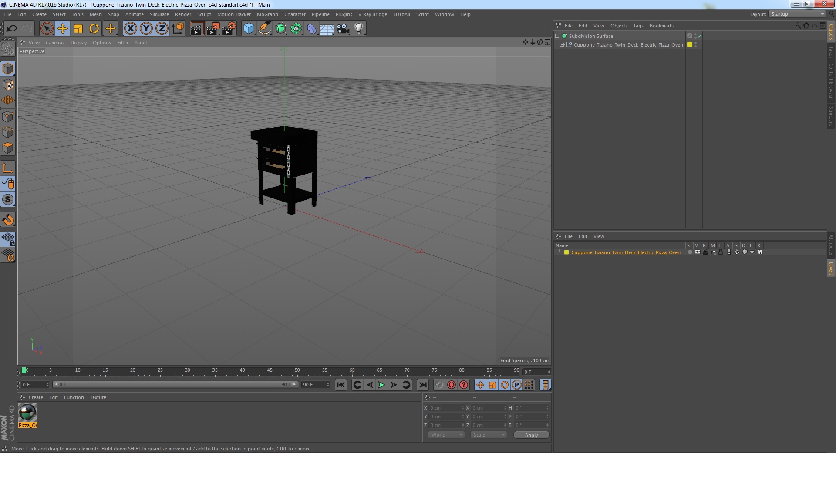The image size is (836, 504).
Task: Select the Rotate tool icon
Action: 94,29
